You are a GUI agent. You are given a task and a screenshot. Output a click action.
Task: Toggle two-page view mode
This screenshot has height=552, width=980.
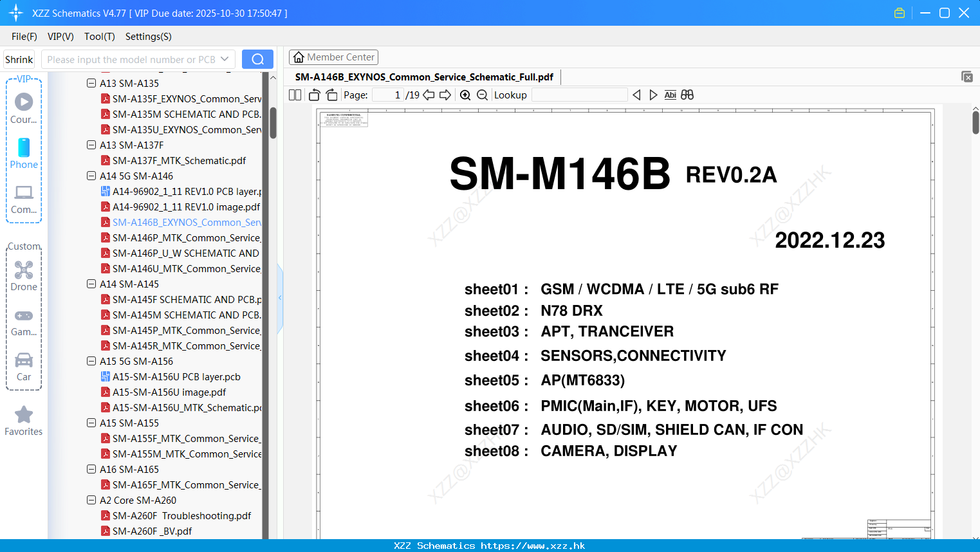[294, 95]
